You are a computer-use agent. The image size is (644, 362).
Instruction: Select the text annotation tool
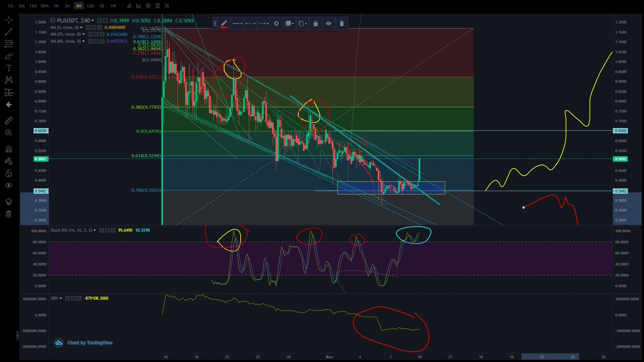[x=9, y=68]
